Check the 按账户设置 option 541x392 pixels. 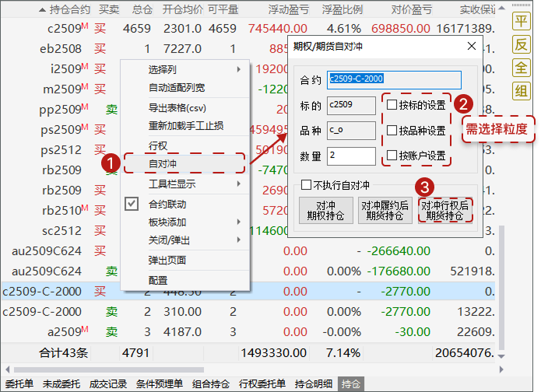(x=392, y=156)
